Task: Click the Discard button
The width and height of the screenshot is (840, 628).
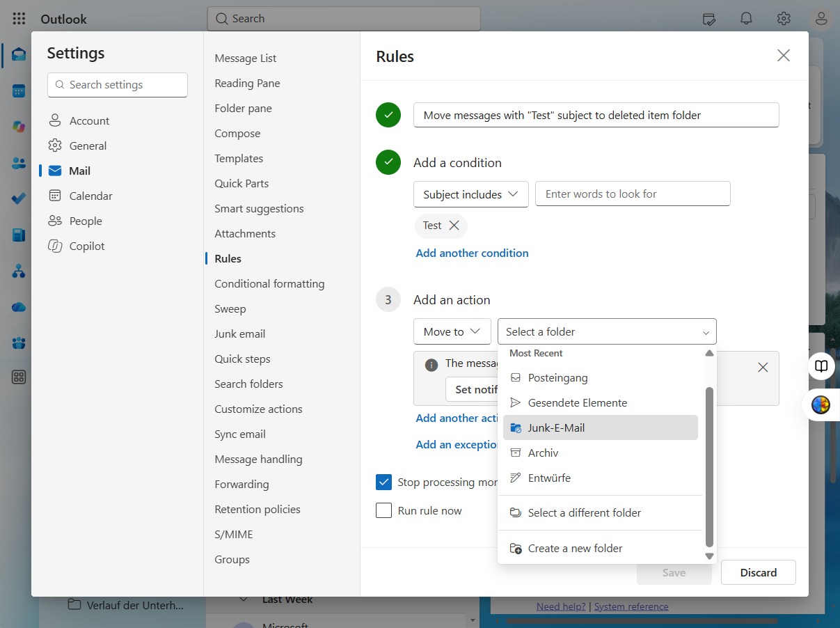Action: coord(759,572)
